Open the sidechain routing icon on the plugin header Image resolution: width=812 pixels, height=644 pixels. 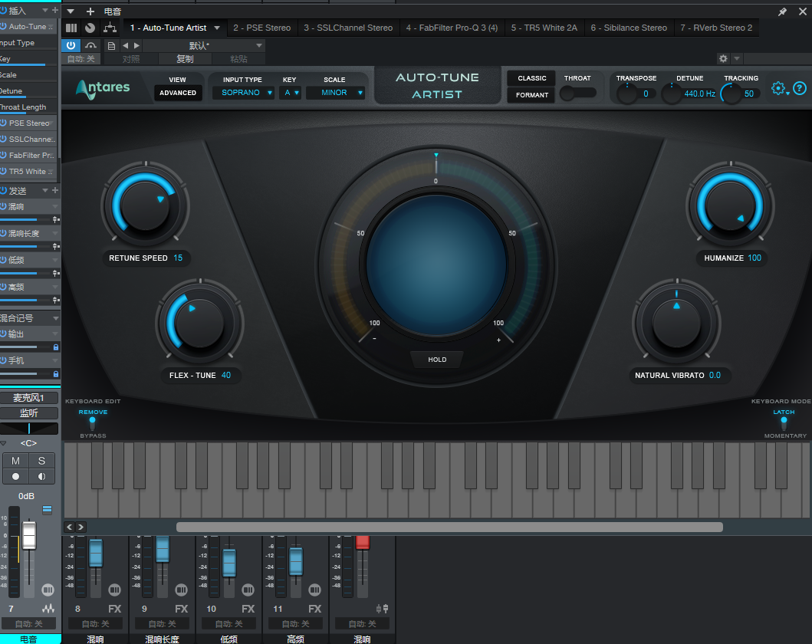110,28
